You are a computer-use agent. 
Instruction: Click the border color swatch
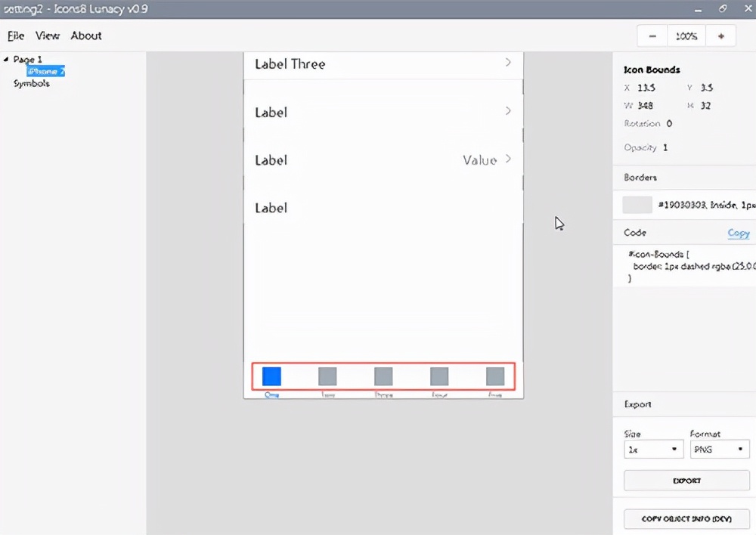pos(637,205)
